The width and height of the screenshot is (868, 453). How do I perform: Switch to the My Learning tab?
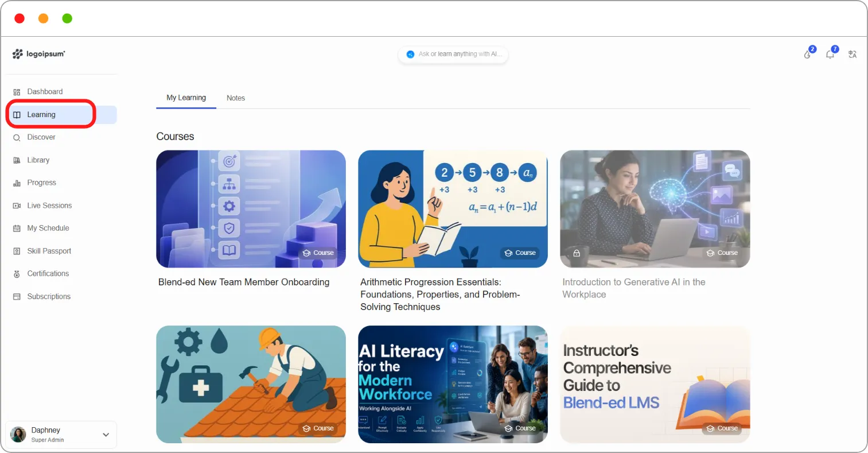tap(186, 98)
